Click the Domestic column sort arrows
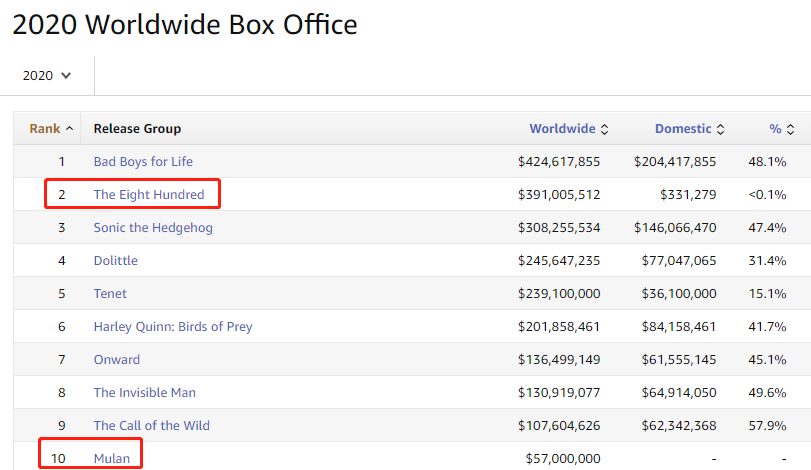Viewport: 811px width, 470px height. 720,129
